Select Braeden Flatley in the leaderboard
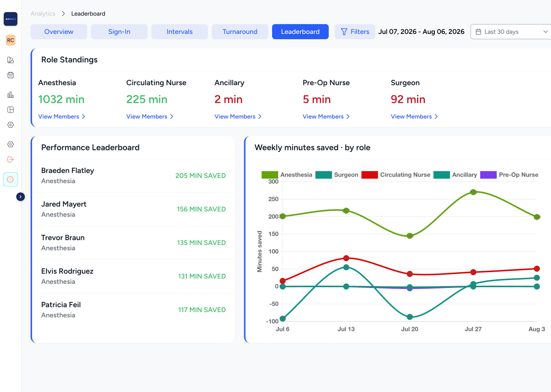Screen dimensions: 551x392 pos(134,176)
